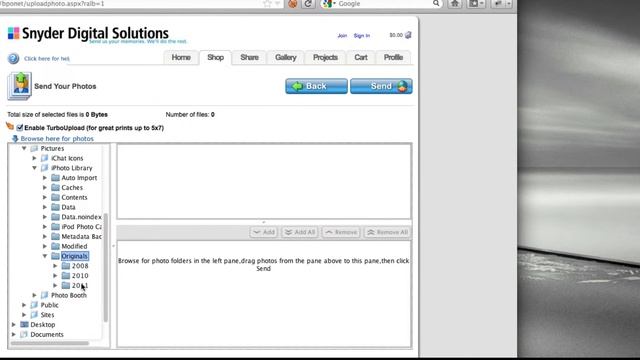Open the browser home page icon
Screen dimensions: 640x360
455,4
